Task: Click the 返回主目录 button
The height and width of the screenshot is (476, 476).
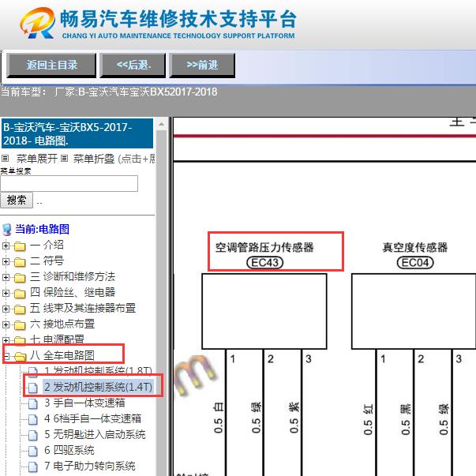Action: coord(51,66)
